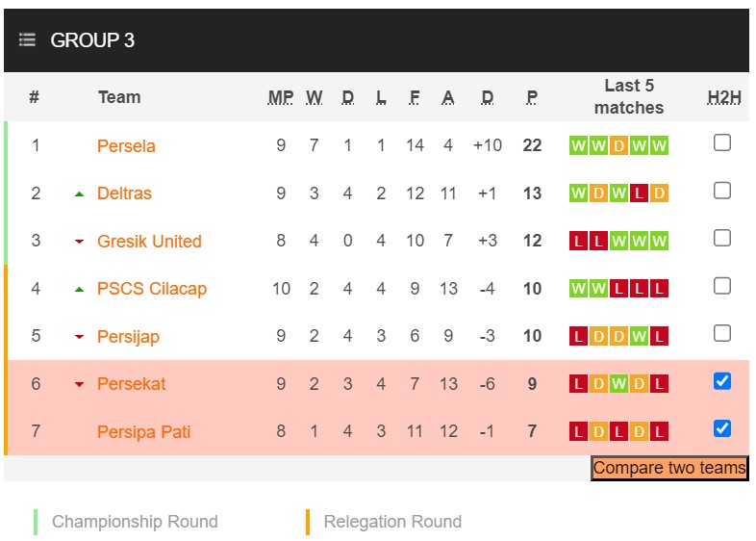The height and width of the screenshot is (541, 756).
Task: Open the Persipa Pati team link
Action: 144,431
